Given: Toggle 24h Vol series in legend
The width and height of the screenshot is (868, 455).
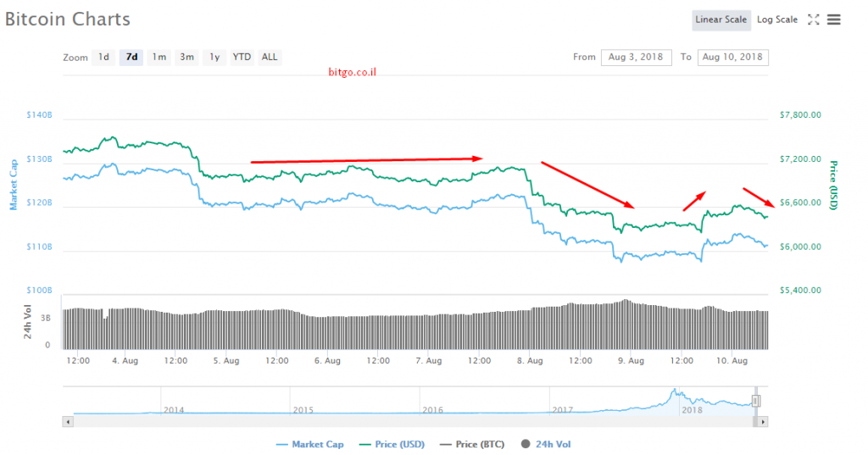Looking at the screenshot, I should pyautogui.click(x=551, y=444).
